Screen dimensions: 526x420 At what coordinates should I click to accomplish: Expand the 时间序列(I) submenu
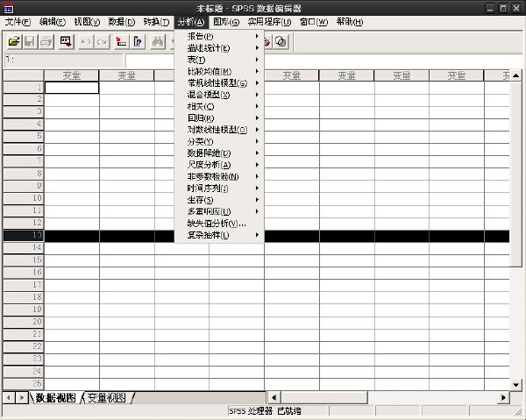[x=219, y=189]
